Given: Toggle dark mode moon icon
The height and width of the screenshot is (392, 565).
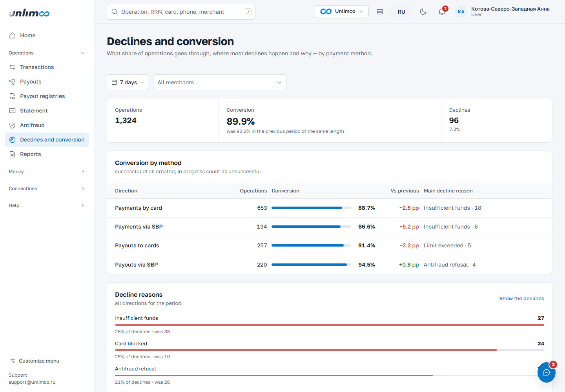Looking at the screenshot, I should pos(423,12).
